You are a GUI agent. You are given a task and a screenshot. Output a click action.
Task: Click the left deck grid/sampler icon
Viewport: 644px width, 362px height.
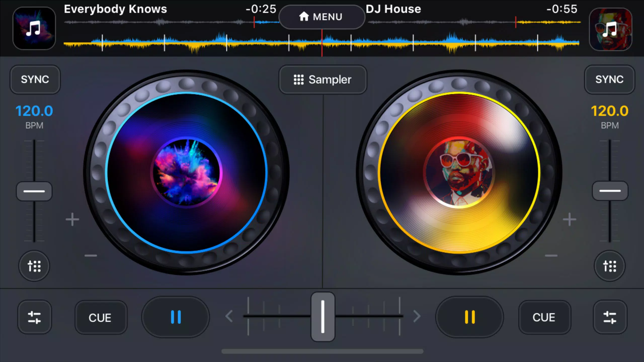coord(34,266)
